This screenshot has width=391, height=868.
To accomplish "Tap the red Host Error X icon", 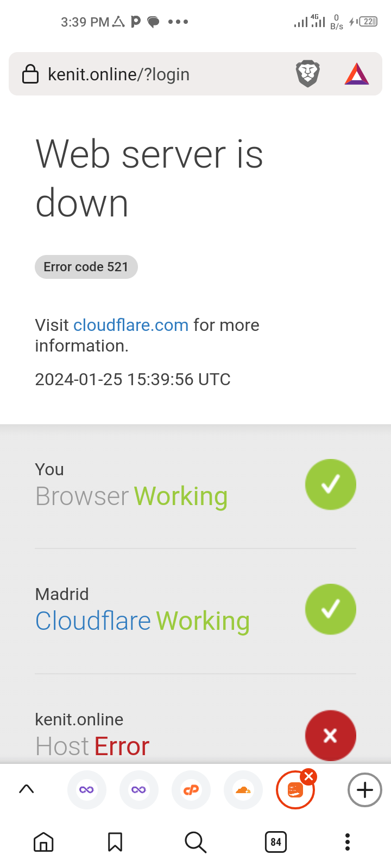I will [x=331, y=736].
